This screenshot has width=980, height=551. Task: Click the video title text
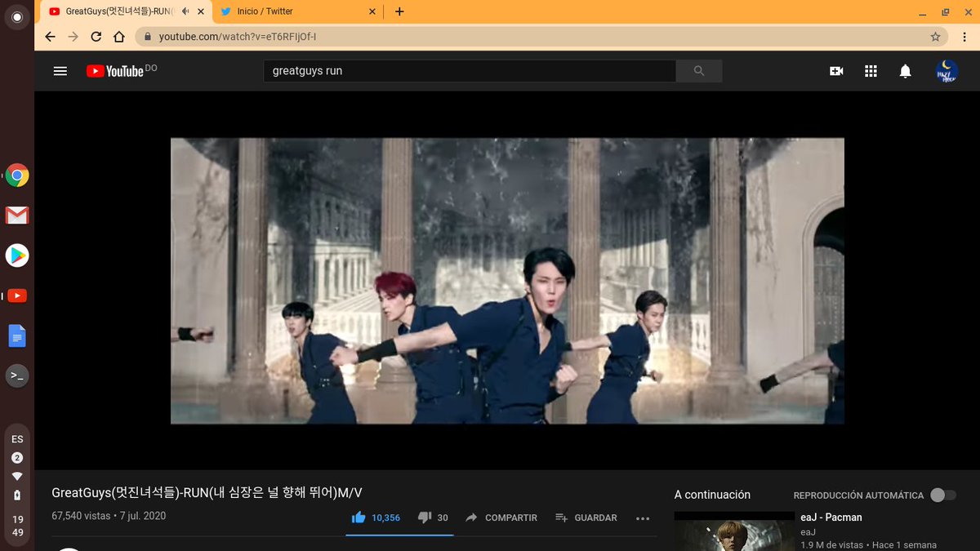[x=207, y=493]
